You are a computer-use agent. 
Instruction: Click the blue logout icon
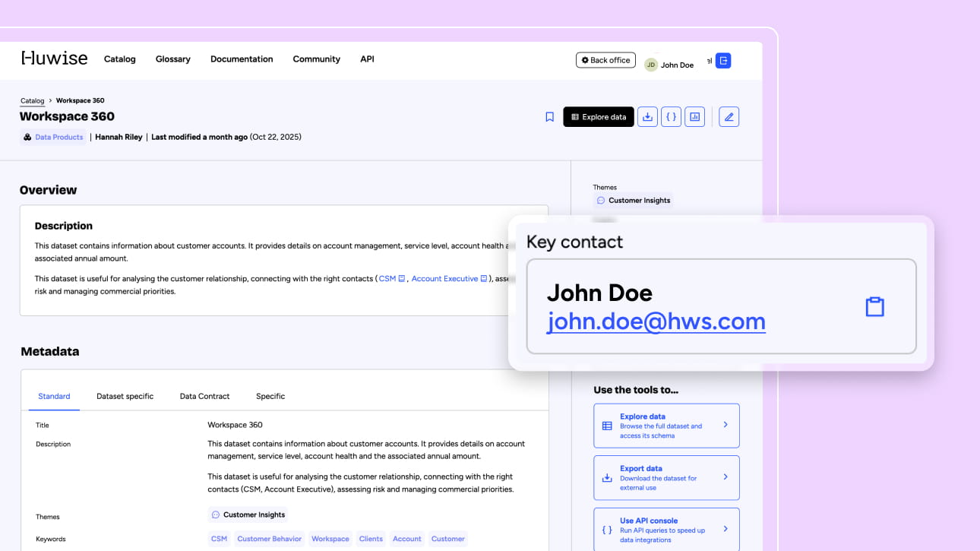(x=723, y=61)
